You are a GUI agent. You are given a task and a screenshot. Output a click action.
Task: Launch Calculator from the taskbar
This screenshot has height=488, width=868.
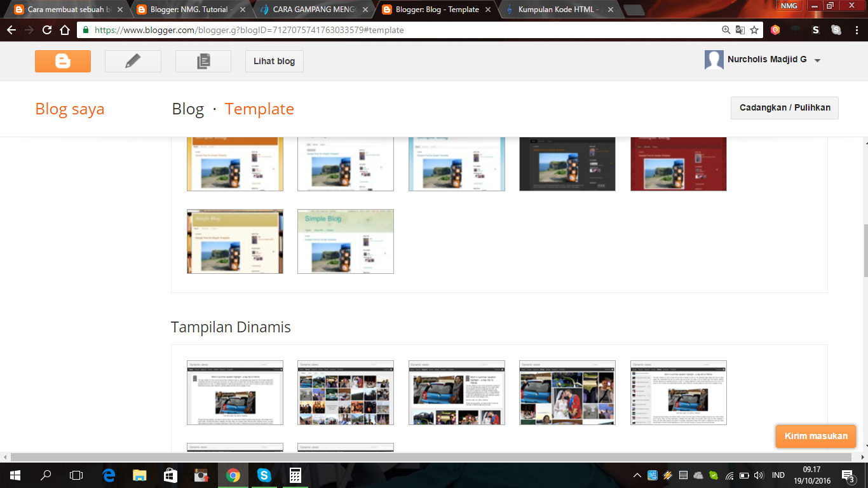[295, 475]
